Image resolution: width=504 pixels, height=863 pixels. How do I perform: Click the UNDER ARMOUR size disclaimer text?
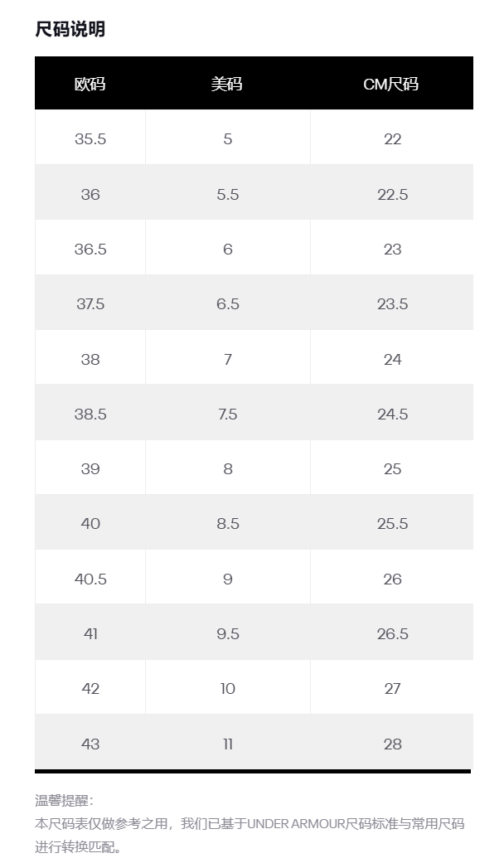point(250,824)
